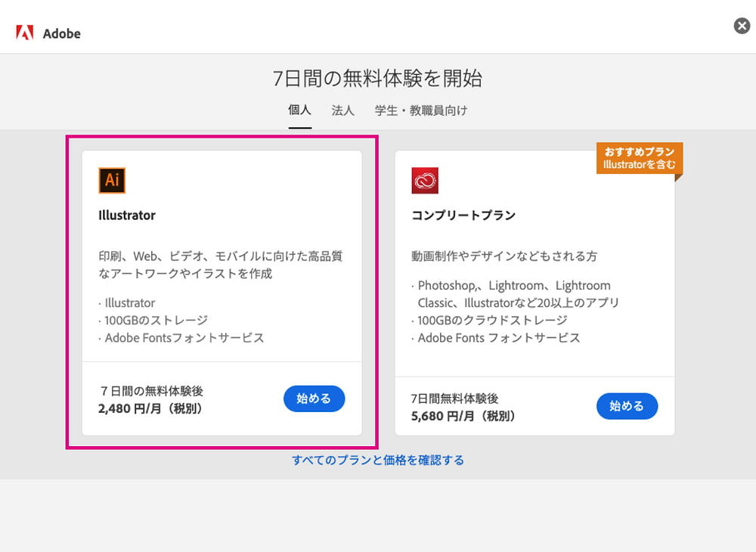This screenshot has width=756, height=552.
Task: Close the trial dialog with X button
Action: tap(742, 26)
